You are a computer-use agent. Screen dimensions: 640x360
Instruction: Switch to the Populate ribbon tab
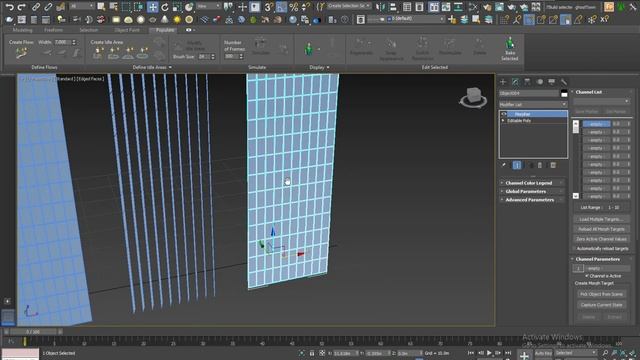[164, 30]
